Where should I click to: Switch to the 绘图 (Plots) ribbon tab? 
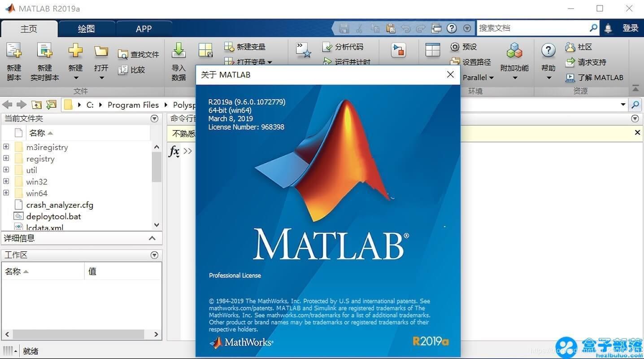[87, 29]
